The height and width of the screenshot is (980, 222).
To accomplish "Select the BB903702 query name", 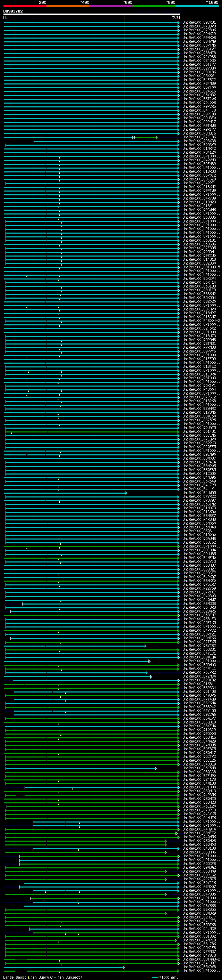I will pos(13,11).
